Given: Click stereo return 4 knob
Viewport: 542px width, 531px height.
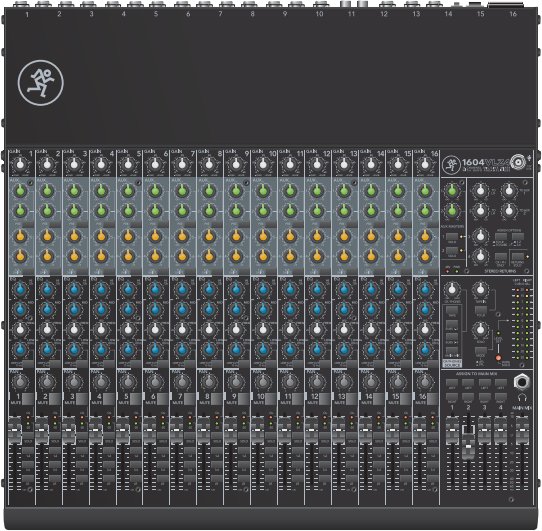Looking at the screenshot, I should [480, 257].
